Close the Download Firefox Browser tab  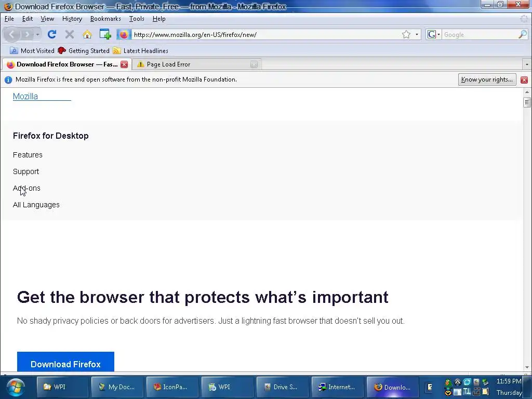point(124,64)
